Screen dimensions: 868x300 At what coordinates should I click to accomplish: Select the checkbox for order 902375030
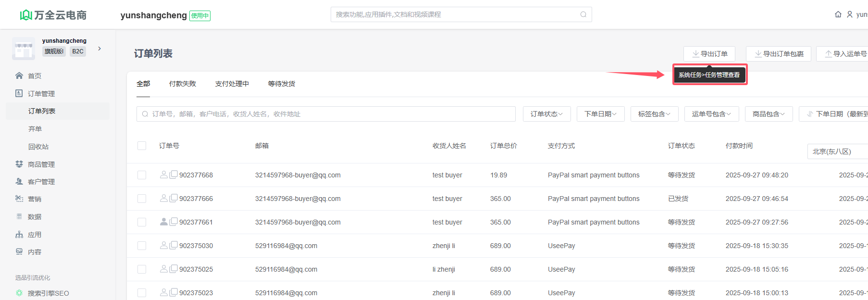point(142,246)
